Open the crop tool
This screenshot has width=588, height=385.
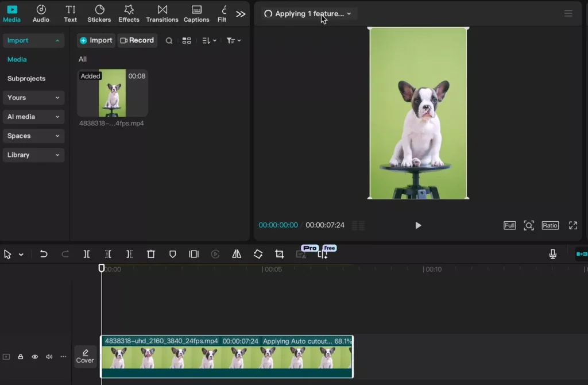(x=280, y=254)
